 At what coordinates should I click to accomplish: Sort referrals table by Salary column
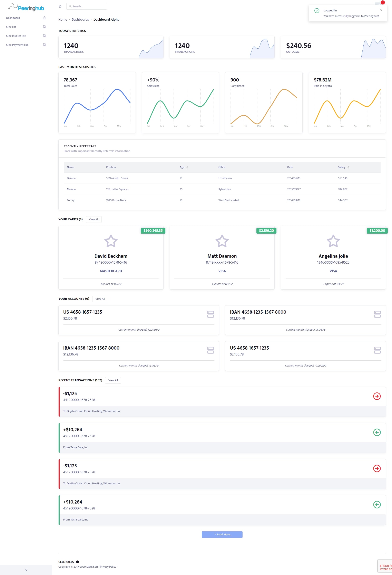click(x=348, y=167)
